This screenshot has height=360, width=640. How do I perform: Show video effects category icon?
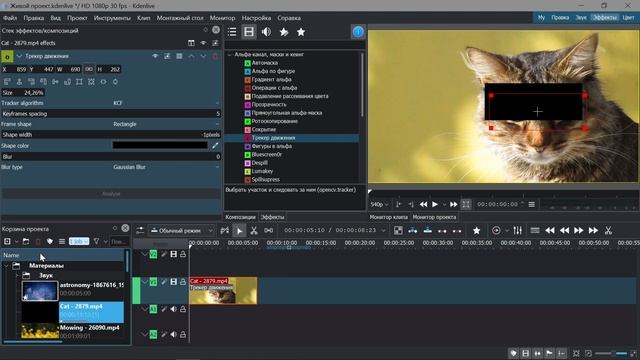[249, 32]
